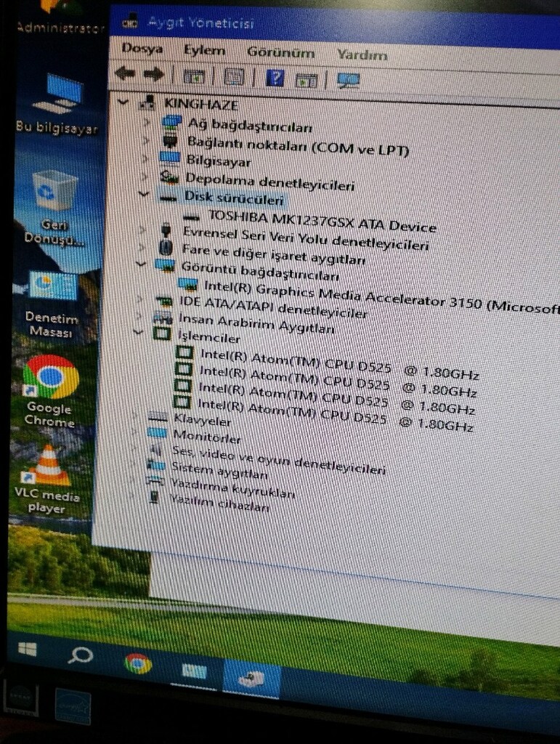The width and height of the screenshot is (560, 744).
Task: Select Bağlantı noktaları port icon
Action: pyautogui.click(x=170, y=142)
